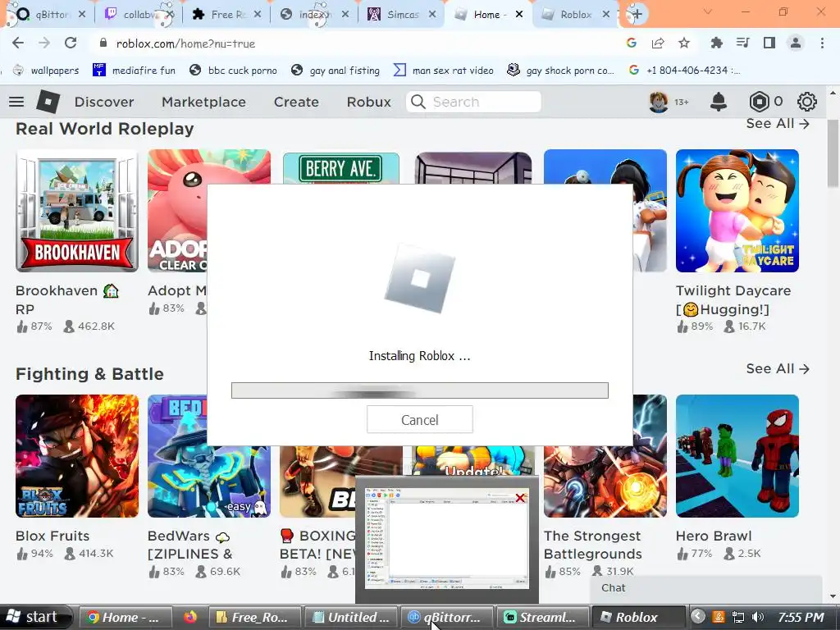Switch to qBittorrent taskbar window
840x630 pixels.
tap(447, 617)
